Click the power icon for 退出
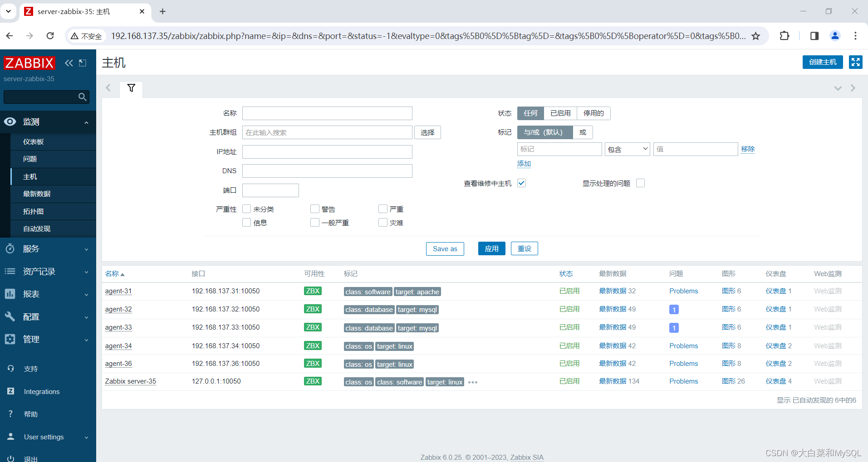The image size is (868, 462). pyautogui.click(x=11, y=458)
